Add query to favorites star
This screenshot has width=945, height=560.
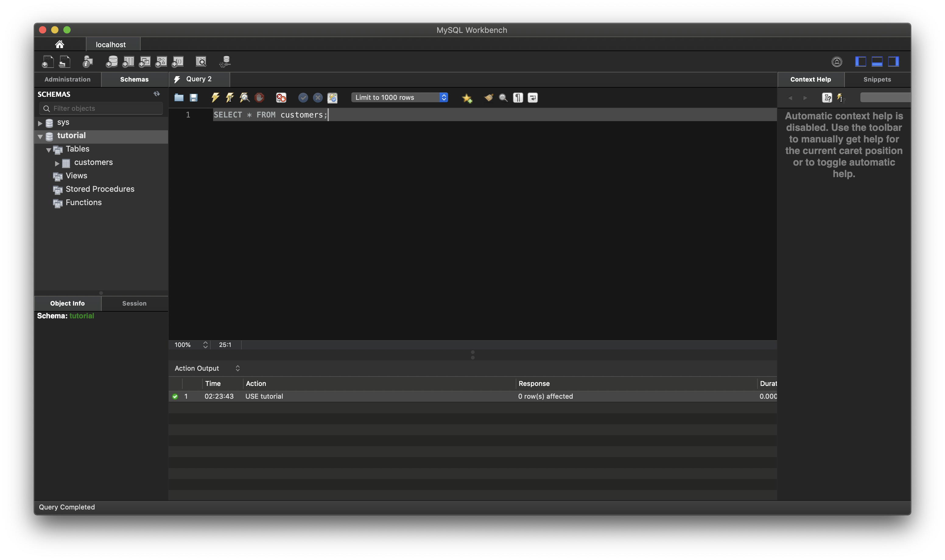(467, 98)
